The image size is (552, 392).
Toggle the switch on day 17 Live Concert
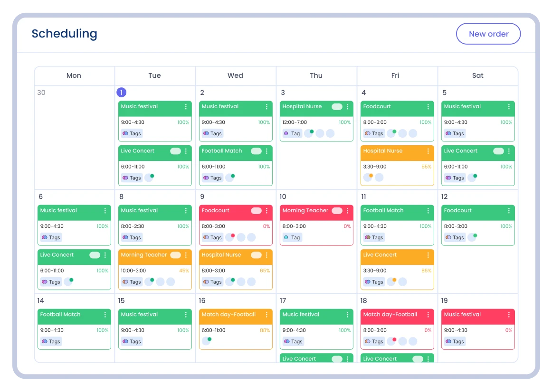(x=337, y=359)
